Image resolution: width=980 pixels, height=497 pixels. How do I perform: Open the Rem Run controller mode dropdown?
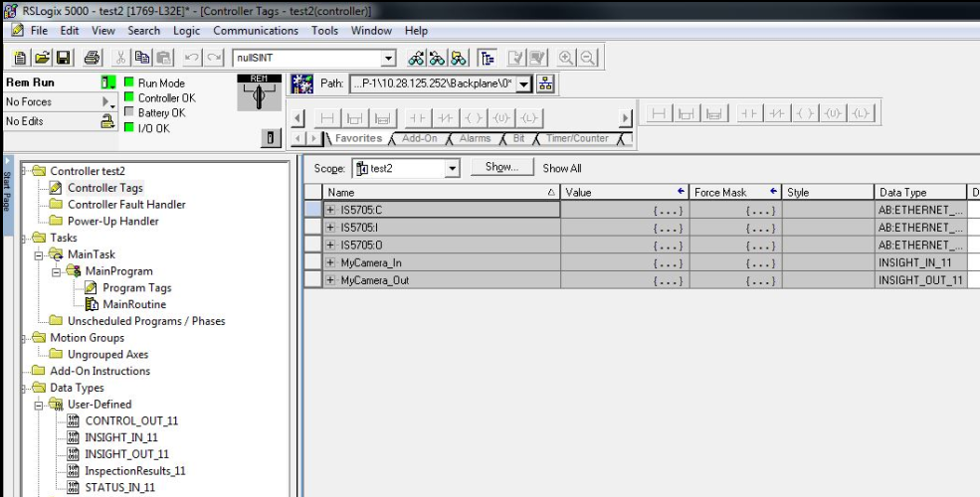click(x=108, y=83)
